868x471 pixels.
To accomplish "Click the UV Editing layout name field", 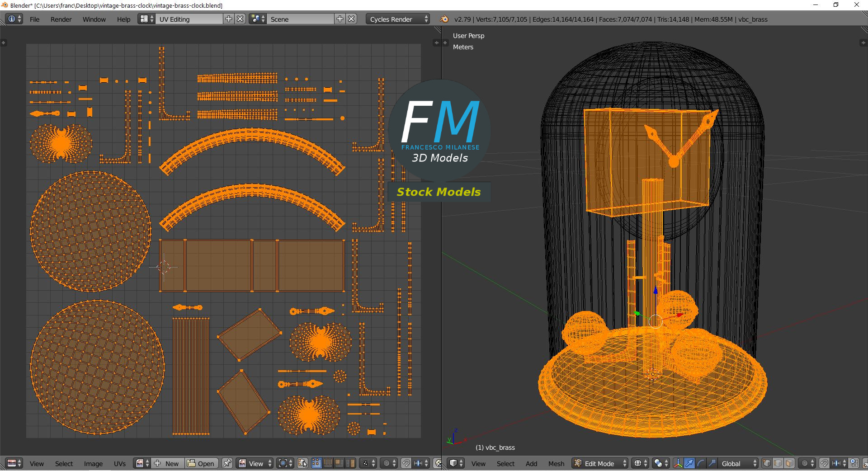I will tap(189, 19).
